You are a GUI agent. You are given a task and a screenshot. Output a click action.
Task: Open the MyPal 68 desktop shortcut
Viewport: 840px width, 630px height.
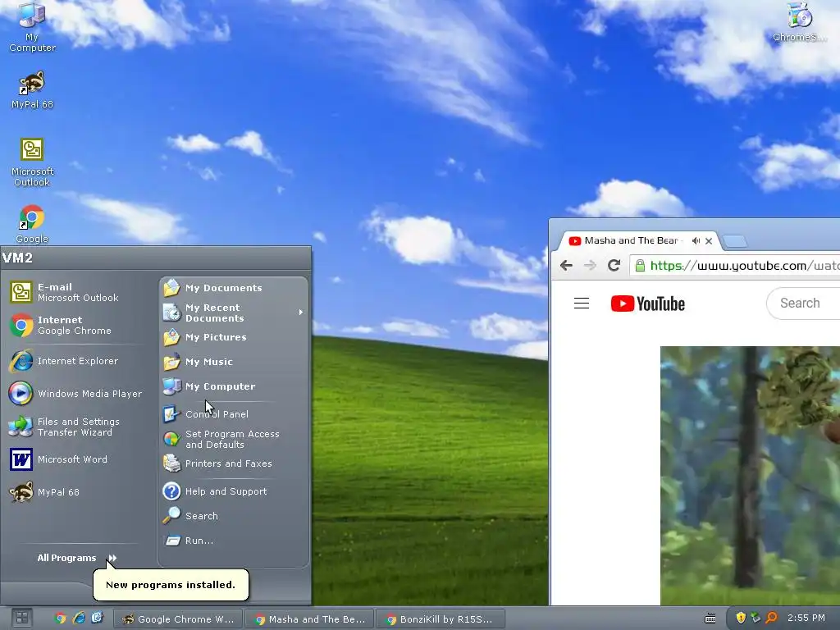(x=32, y=90)
